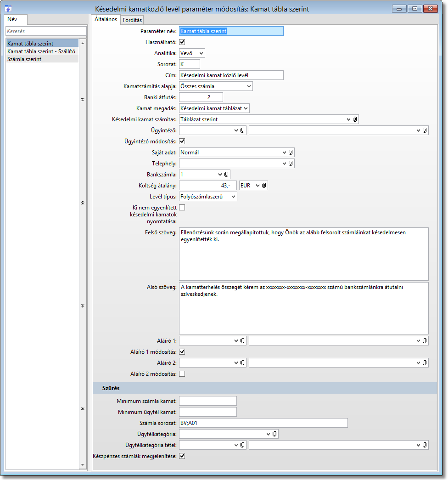Toggle Aláíró 1 módosítás checkbox
448x481 pixels.
182,352
